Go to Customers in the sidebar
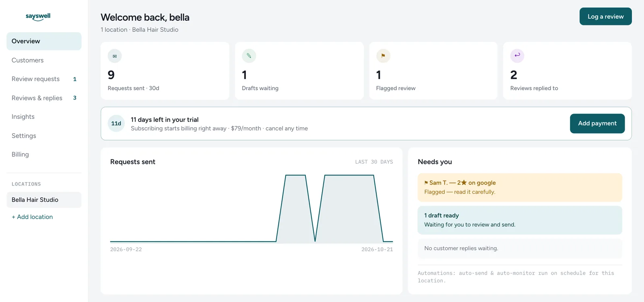644x302 pixels. (x=44, y=60)
